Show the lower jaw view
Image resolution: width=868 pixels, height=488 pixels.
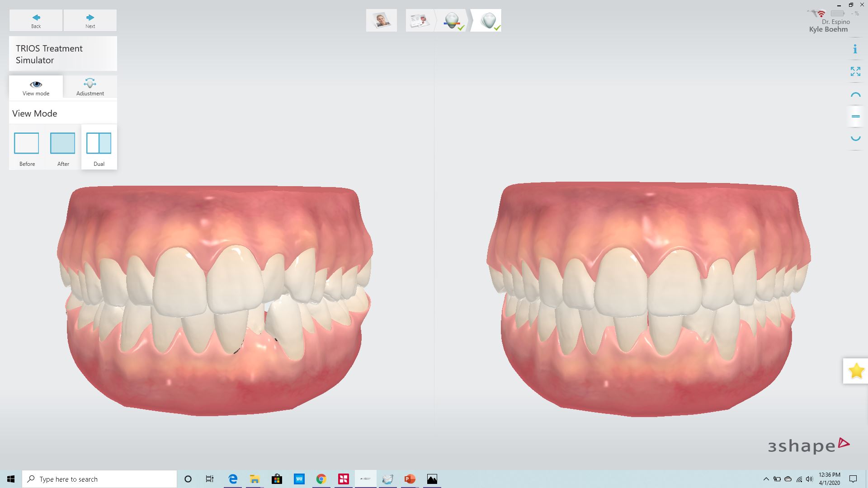[855, 138]
